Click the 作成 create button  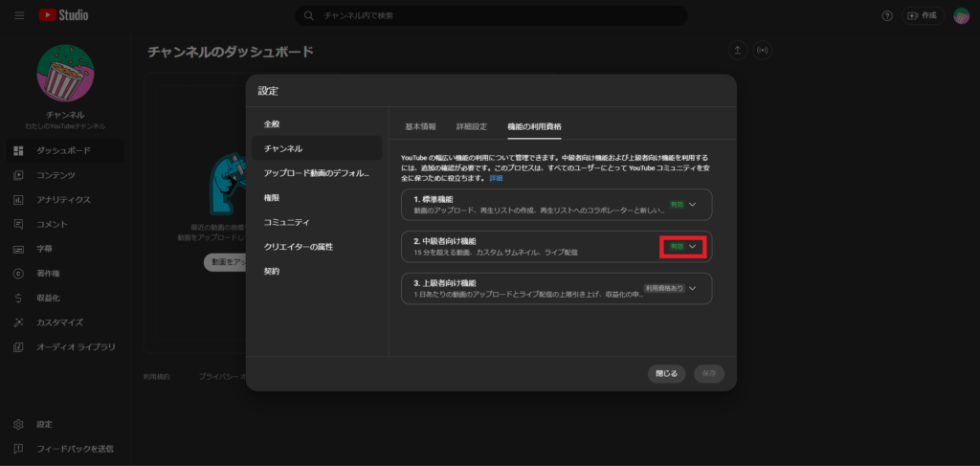point(923,16)
